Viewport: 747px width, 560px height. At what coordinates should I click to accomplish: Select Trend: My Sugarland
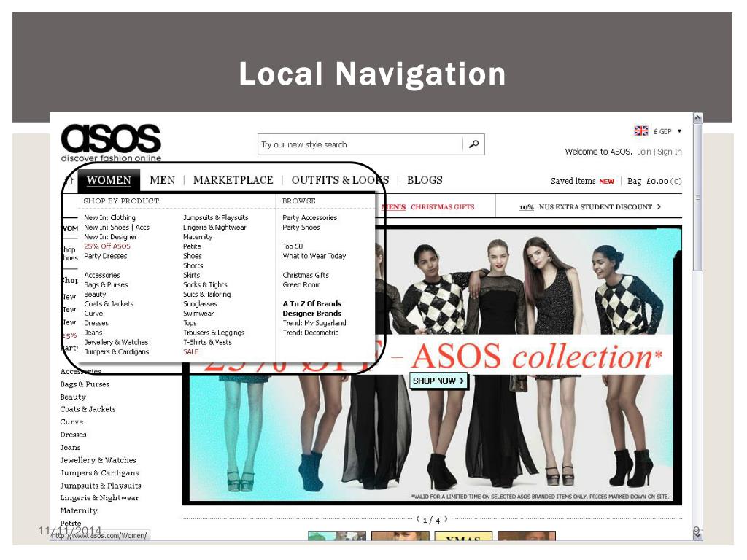click(x=314, y=323)
